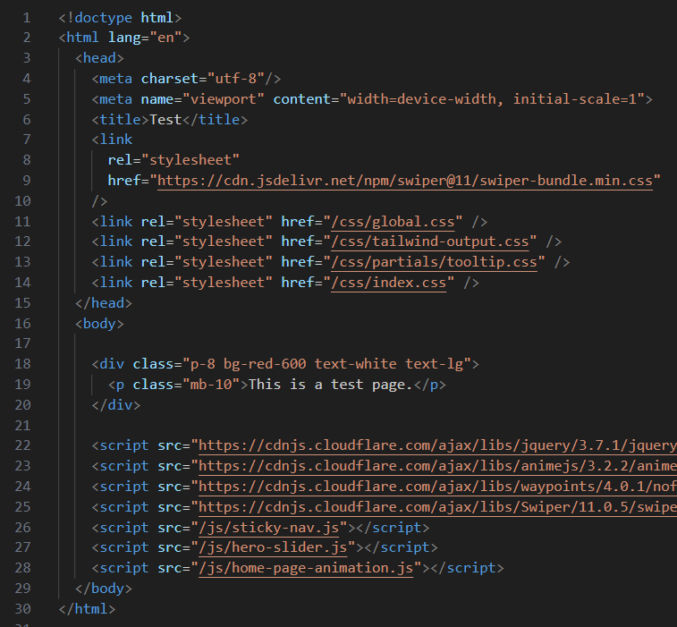Open the /css/index.css stylesheet link
The height and width of the screenshot is (627, 677).
(389, 282)
